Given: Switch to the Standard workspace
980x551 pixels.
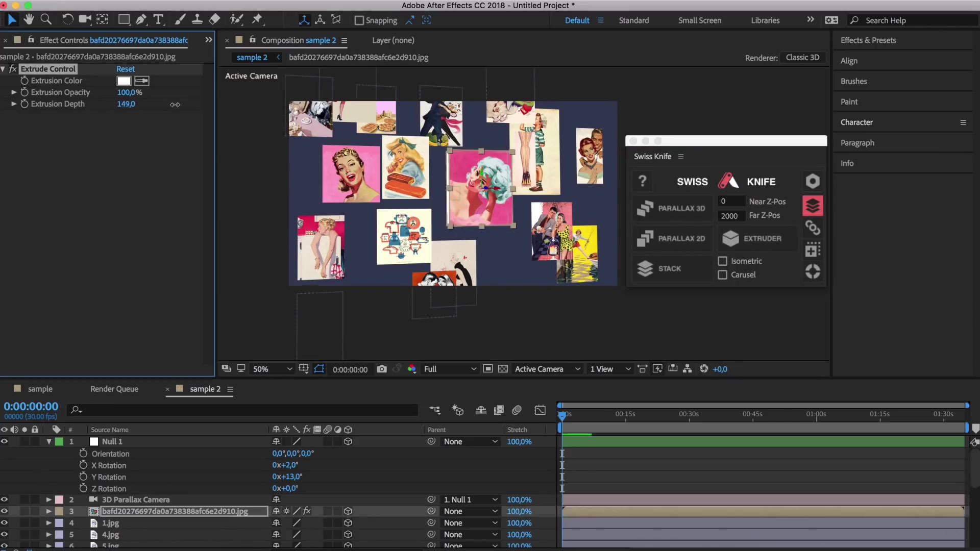Looking at the screenshot, I should tap(633, 20).
